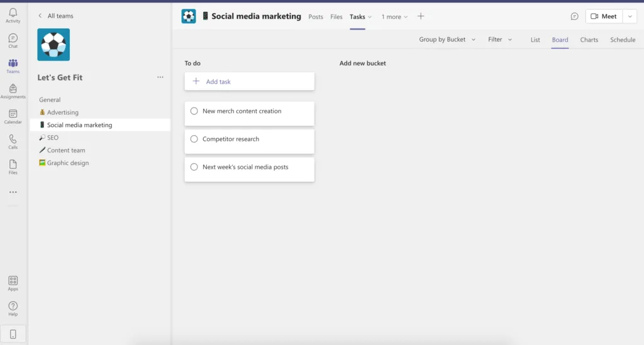
Task: Click the Let's Get Fit team avatar
Action: (53, 45)
